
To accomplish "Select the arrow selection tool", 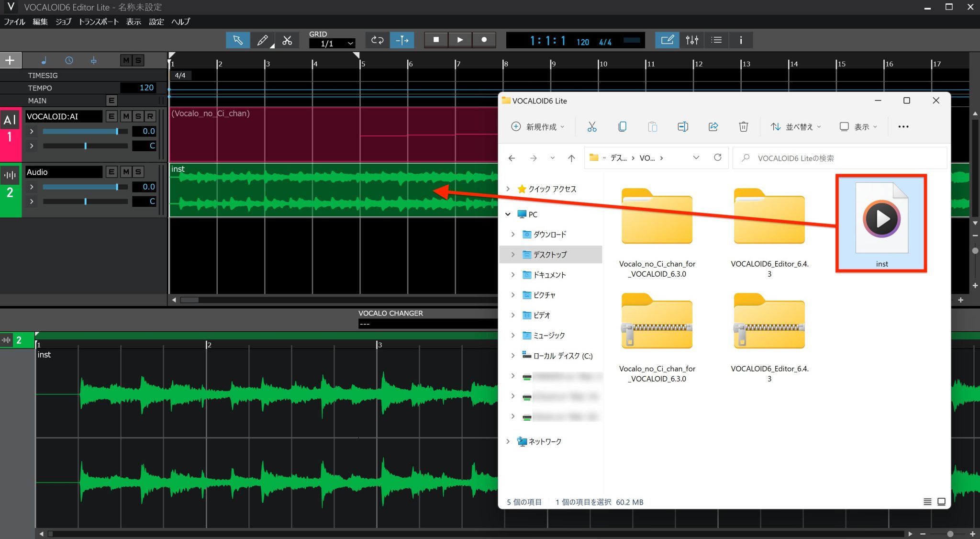I will coord(238,40).
